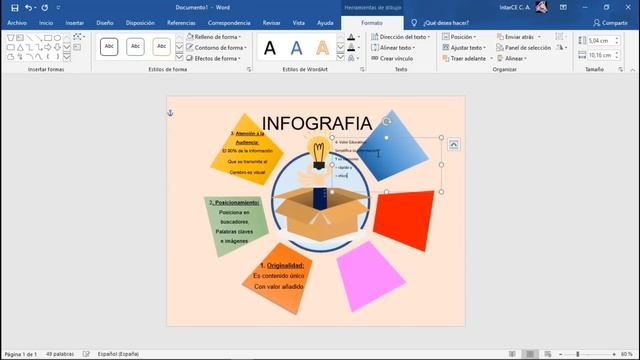Open the Revisar tab
The width and height of the screenshot is (640, 360).
[x=271, y=23]
